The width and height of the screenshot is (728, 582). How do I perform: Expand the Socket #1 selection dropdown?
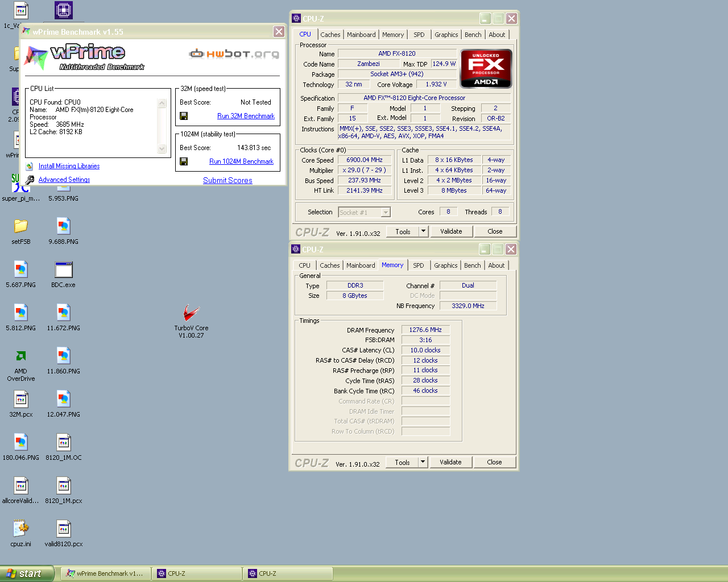386,212
